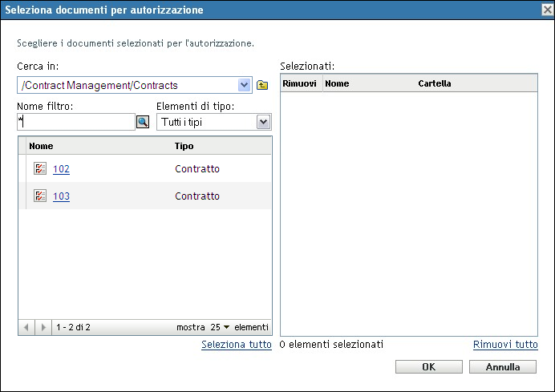
Task: Go to previous page arrow in list
Action: [26, 327]
